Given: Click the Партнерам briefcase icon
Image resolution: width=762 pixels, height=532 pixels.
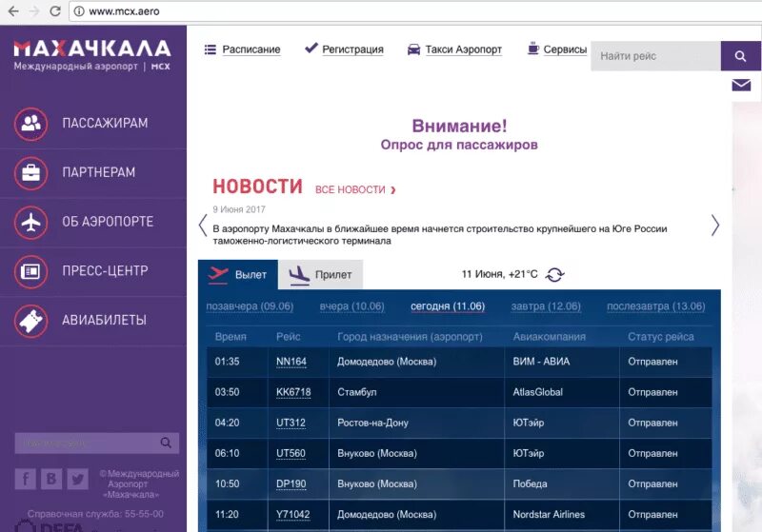Looking at the screenshot, I should [31, 173].
